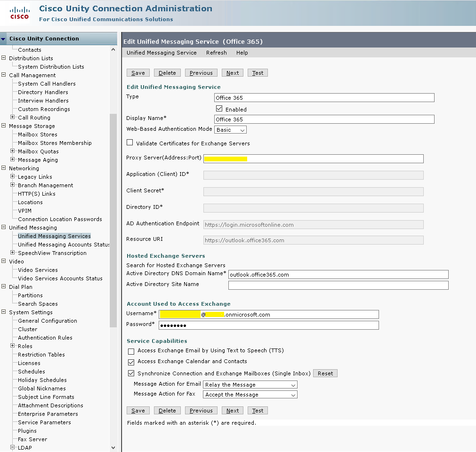This screenshot has height=452, width=476.
Task: Select the Unified Messaging Accounts Status tree item
Action: point(63,244)
